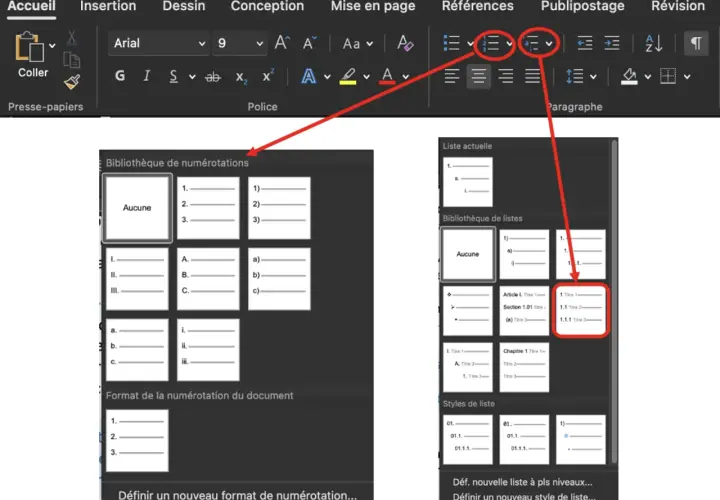Open the Accueil ribbon tab
The width and height of the screenshot is (720, 500).
31,6
